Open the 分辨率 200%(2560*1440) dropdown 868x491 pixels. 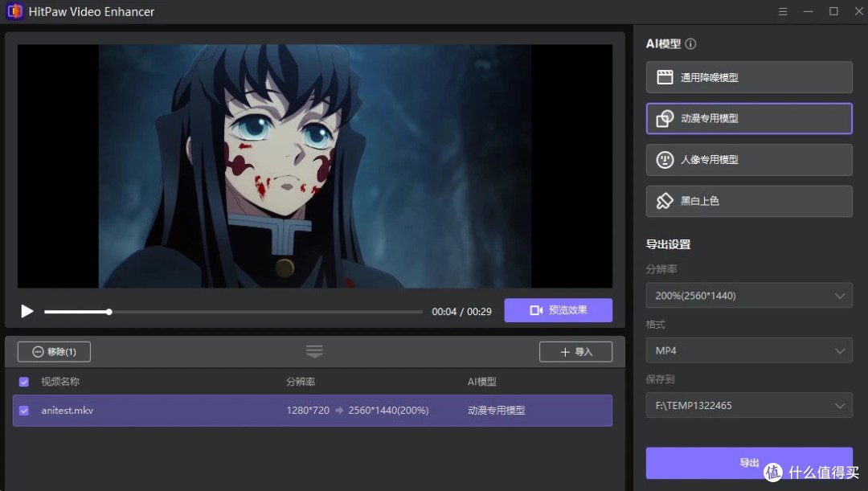coord(749,296)
